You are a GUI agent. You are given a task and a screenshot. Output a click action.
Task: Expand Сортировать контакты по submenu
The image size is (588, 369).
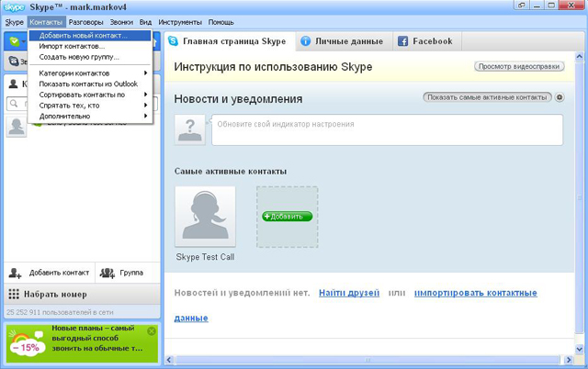coord(90,95)
